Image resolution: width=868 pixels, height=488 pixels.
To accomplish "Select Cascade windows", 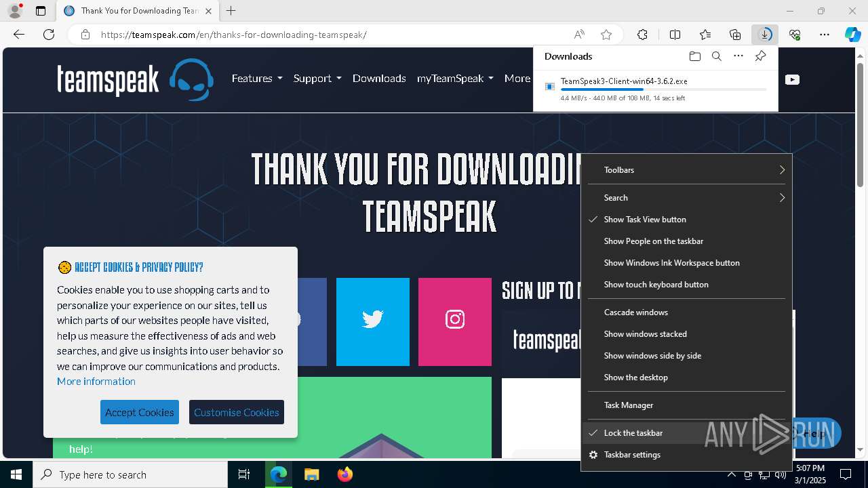I will [x=686, y=312].
